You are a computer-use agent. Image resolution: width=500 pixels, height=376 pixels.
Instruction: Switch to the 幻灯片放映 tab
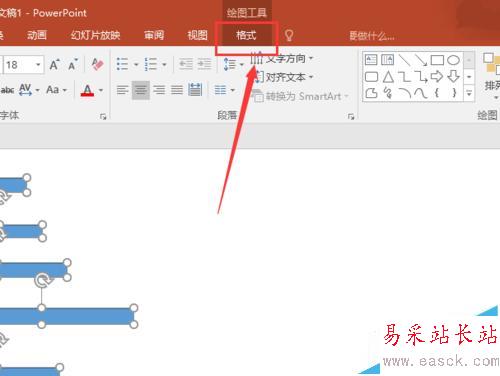(95, 35)
